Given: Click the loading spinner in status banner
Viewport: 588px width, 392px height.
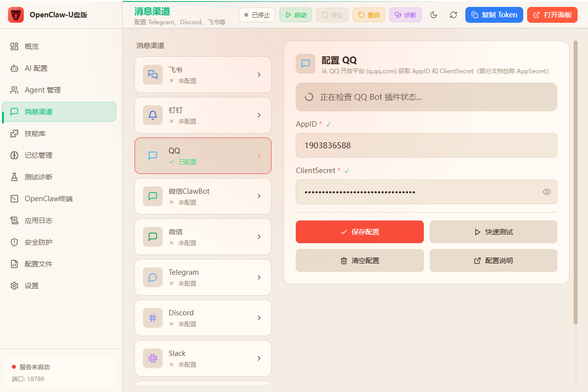Looking at the screenshot, I should tap(309, 97).
